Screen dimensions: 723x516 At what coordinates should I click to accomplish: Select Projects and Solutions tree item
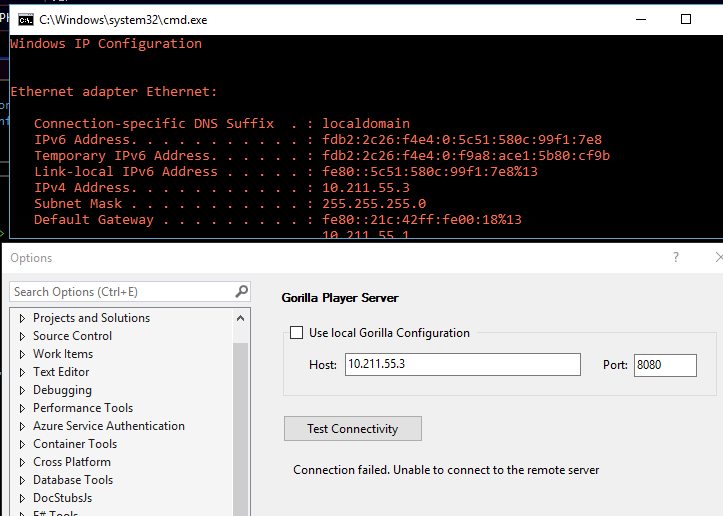(91, 318)
